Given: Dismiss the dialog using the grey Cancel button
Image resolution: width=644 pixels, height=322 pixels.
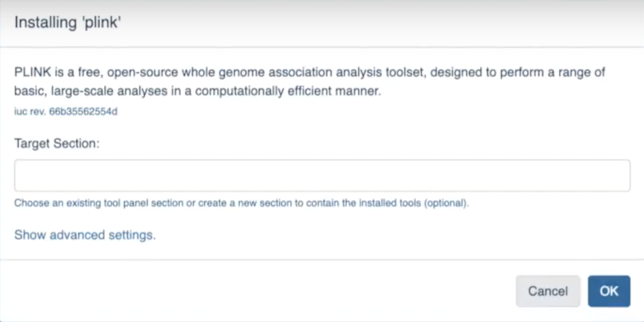Looking at the screenshot, I should [548, 291].
